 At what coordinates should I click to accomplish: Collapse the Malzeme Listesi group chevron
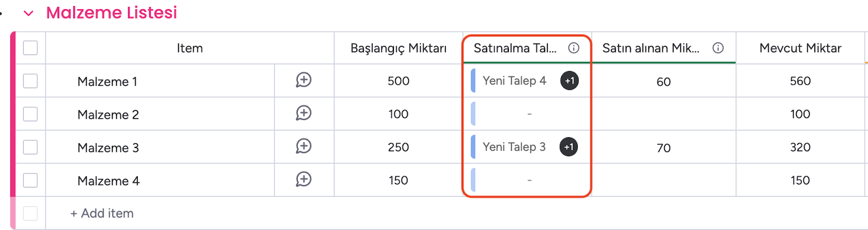[x=29, y=13]
